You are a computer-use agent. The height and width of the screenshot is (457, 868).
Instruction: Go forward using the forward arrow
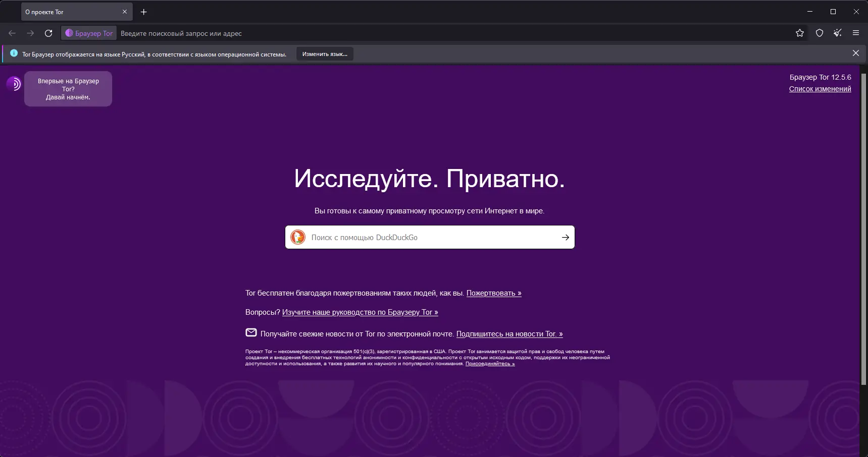coord(30,33)
